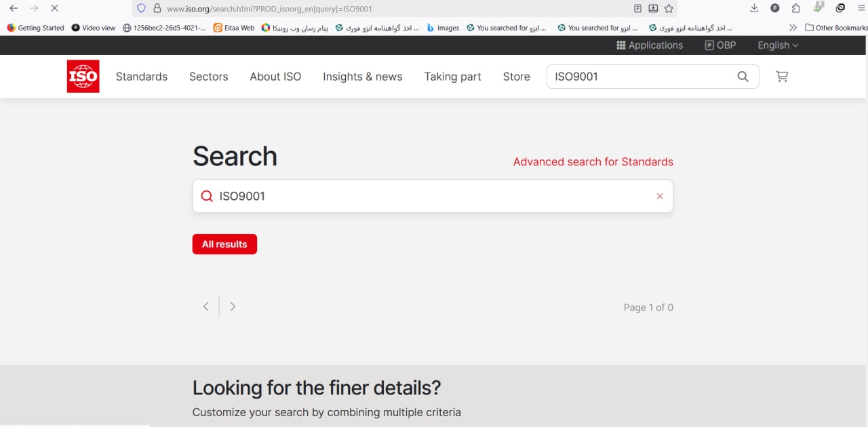The height and width of the screenshot is (427, 868).
Task: Toggle reader view in the address bar
Action: pos(637,9)
